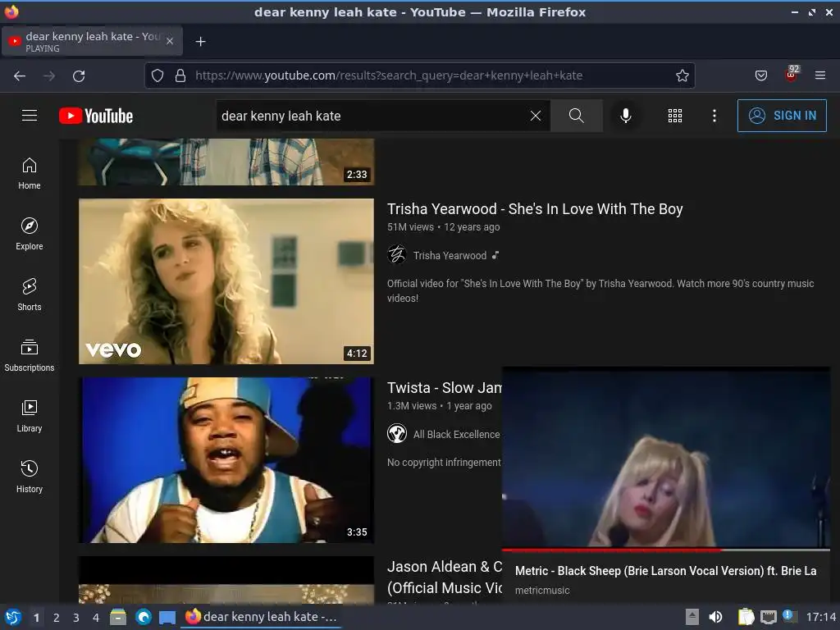
Task: Open Twista Slow Jamz video thumbnail
Action: pos(226,460)
